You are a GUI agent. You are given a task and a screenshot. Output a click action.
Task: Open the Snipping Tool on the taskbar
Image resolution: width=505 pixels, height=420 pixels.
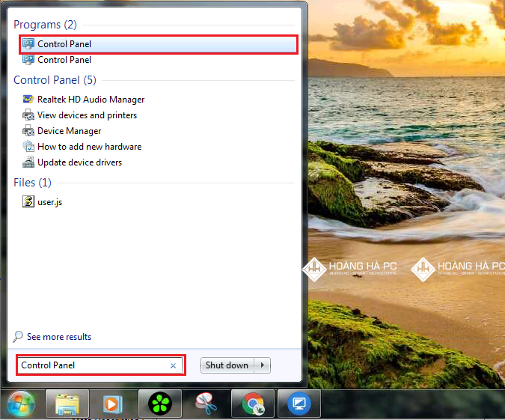click(x=206, y=404)
